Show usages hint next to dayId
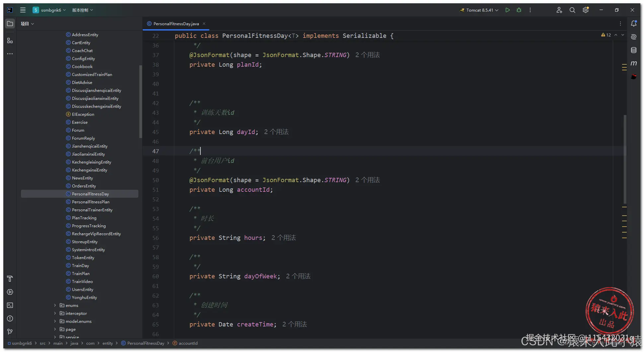 (x=276, y=132)
